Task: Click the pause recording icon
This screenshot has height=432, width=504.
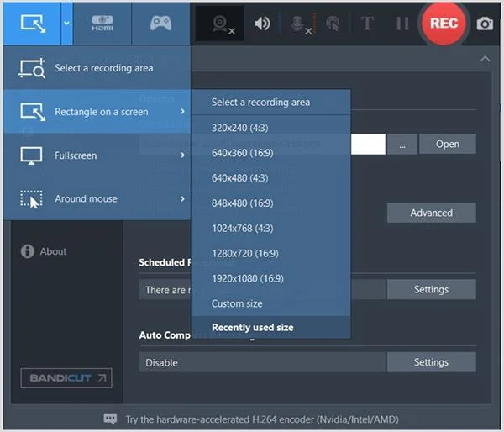Action: [402, 24]
